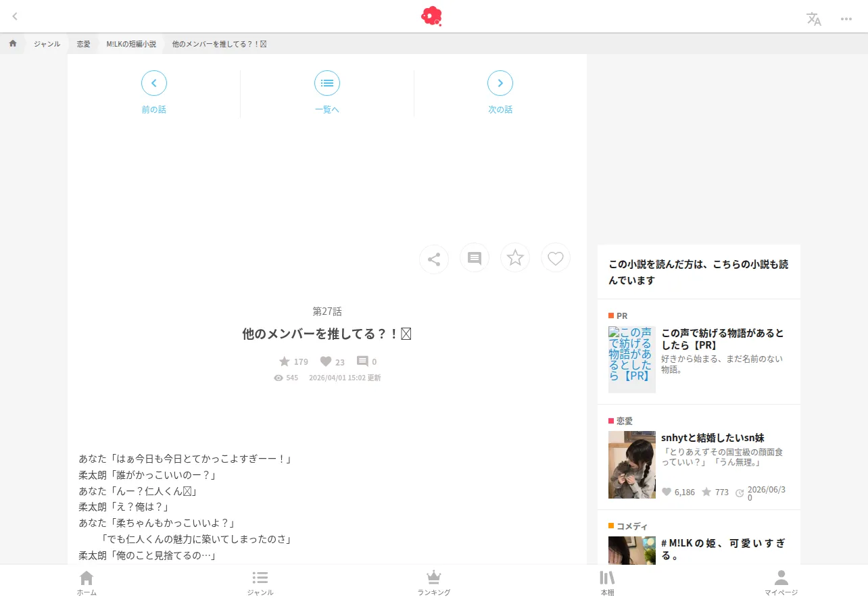
Task: Open 本棚 tab in bottom navigation
Action: tap(608, 584)
